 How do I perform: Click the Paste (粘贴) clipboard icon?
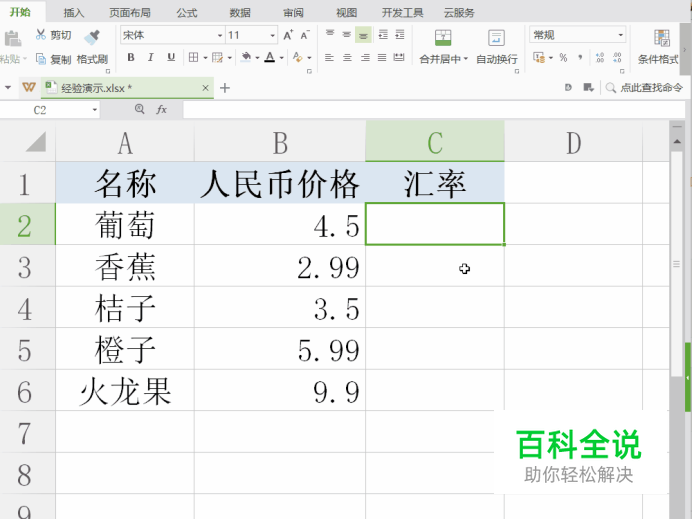click(13, 39)
